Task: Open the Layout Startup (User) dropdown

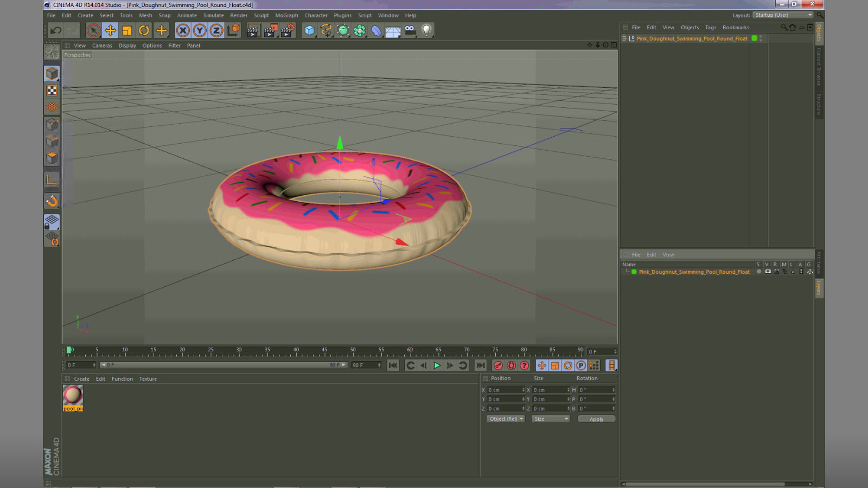Action: 783,15
